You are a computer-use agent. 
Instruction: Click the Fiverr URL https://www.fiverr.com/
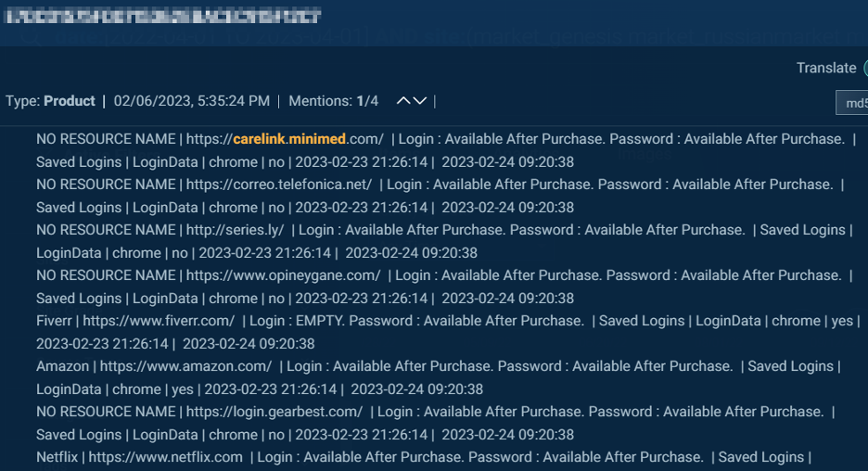159,321
